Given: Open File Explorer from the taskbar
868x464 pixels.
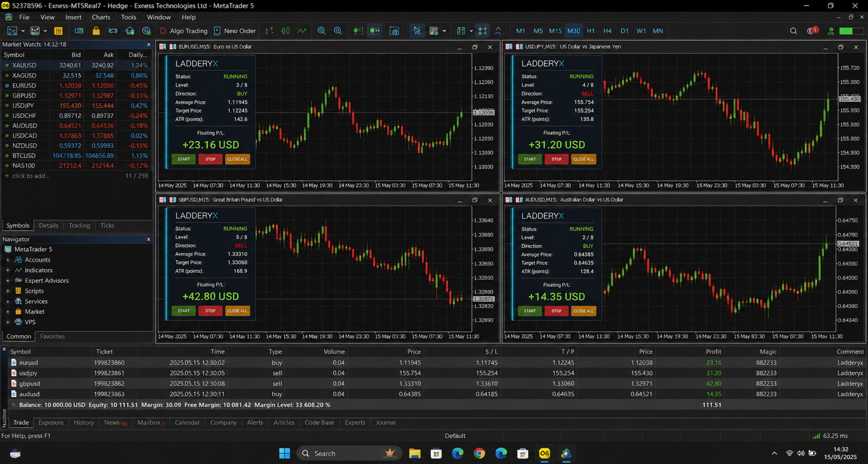Looking at the screenshot, I should click(x=415, y=453).
